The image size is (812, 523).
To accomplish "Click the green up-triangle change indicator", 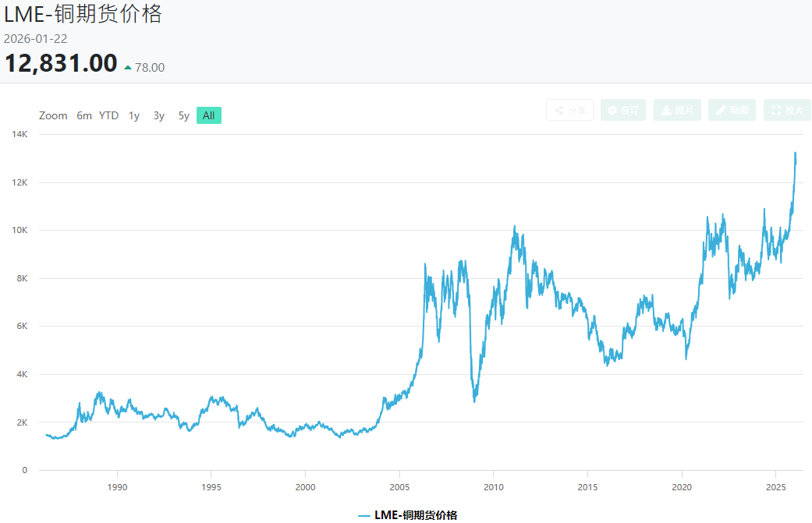I will click(128, 68).
